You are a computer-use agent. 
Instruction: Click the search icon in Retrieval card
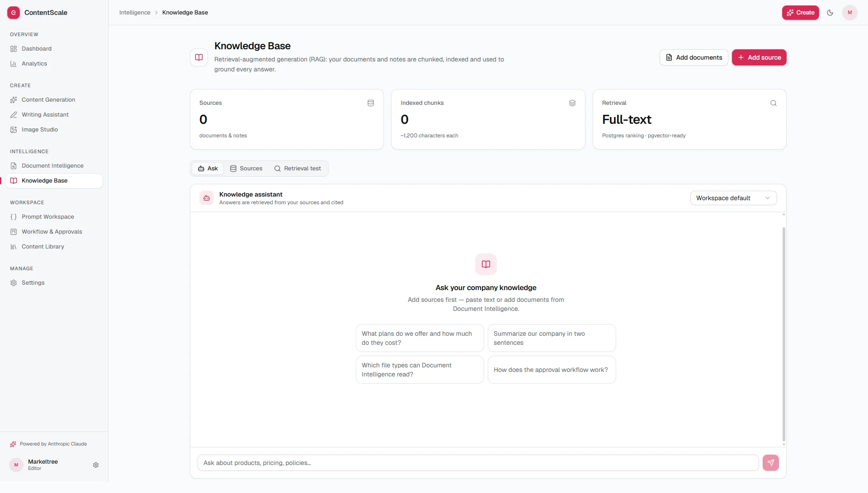[x=774, y=103]
